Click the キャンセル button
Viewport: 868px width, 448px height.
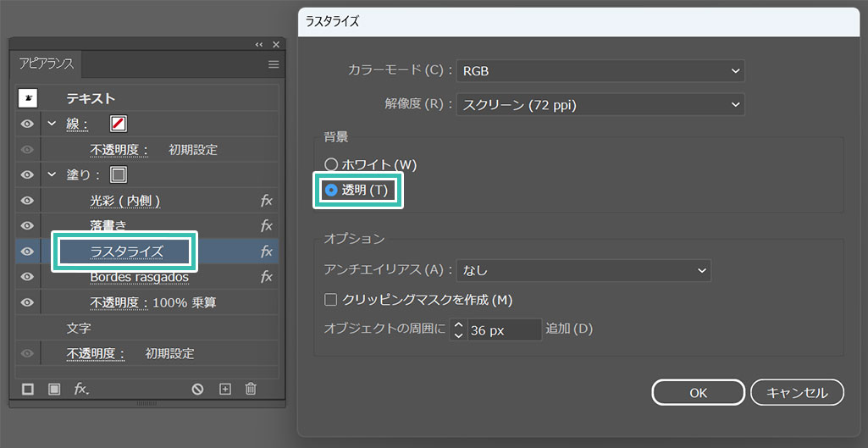click(x=797, y=392)
